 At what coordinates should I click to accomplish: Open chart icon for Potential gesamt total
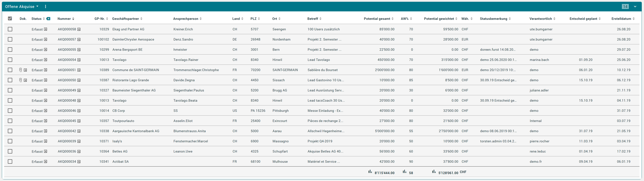pyautogui.click(x=370, y=172)
